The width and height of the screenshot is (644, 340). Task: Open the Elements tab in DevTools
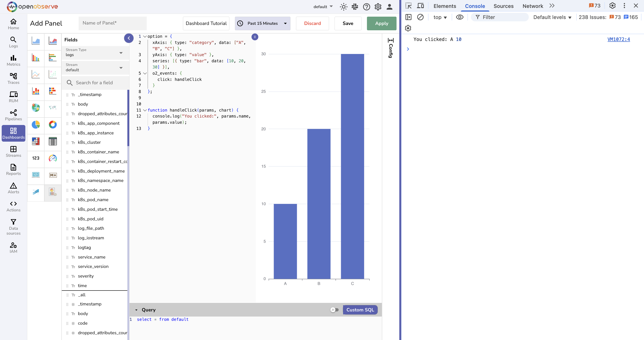(445, 6)
